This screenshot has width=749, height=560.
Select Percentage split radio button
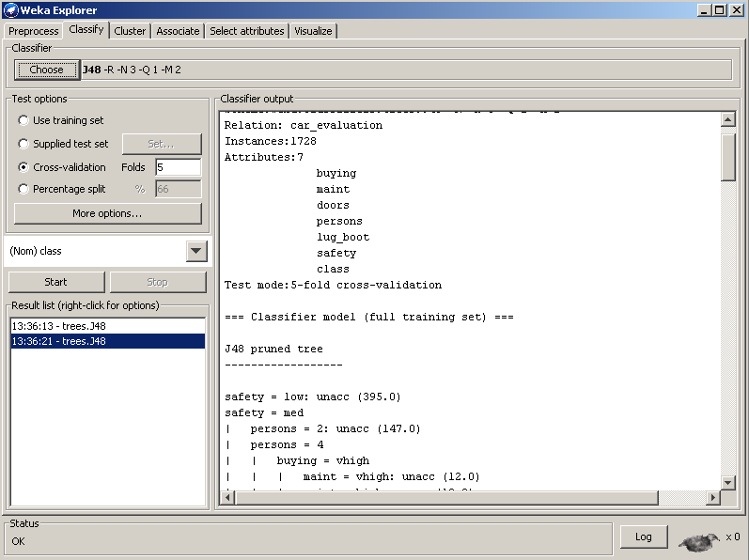(x=23, y=189)
